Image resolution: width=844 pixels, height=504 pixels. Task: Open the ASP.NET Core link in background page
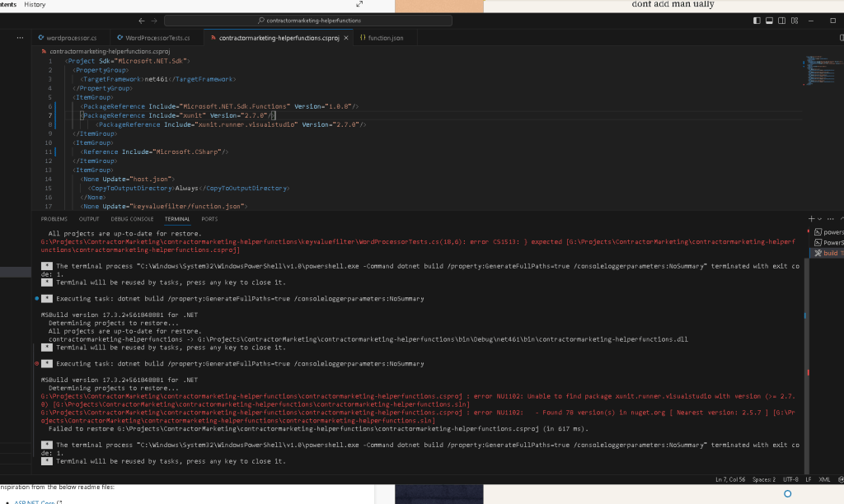[35, 502]
